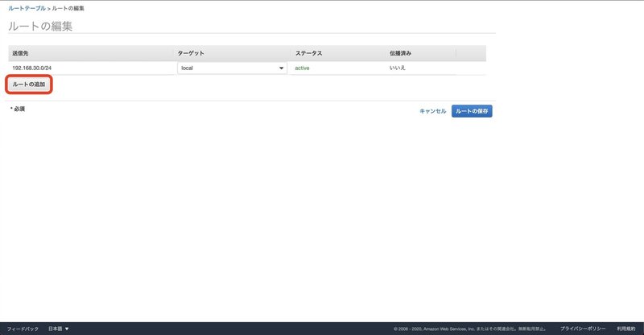Screen dimensions: 644x335
Task: Save routes with ルートの保存 button
Action: tap(472, 111)
